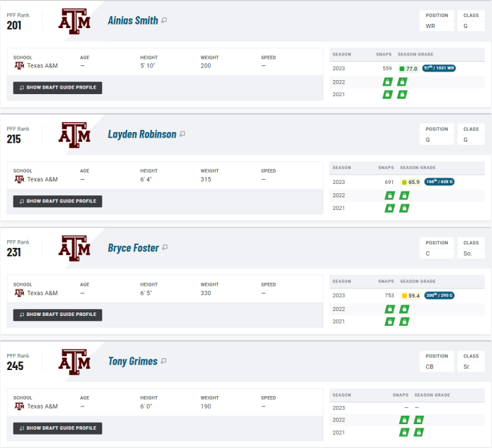Open the Layden Robinson player name link
This screenshot has width=492, height=448.
tap(142, 134)
